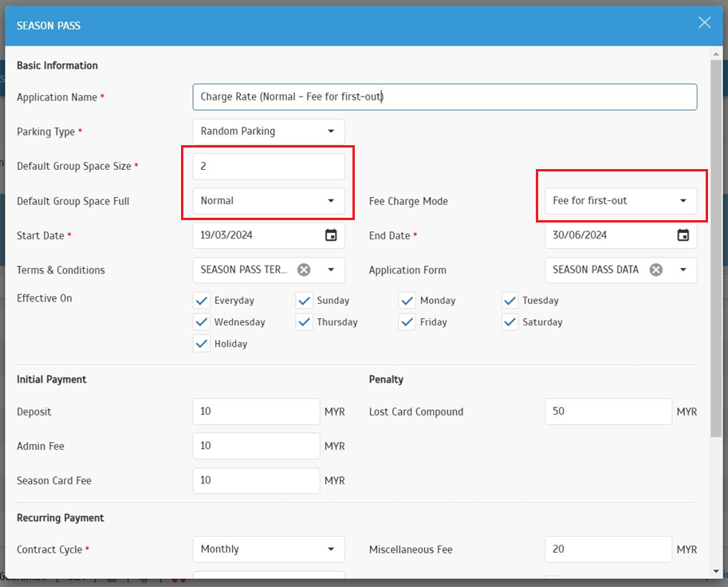
Task: Close the Season Pass dialog
Action: [704, 23]
